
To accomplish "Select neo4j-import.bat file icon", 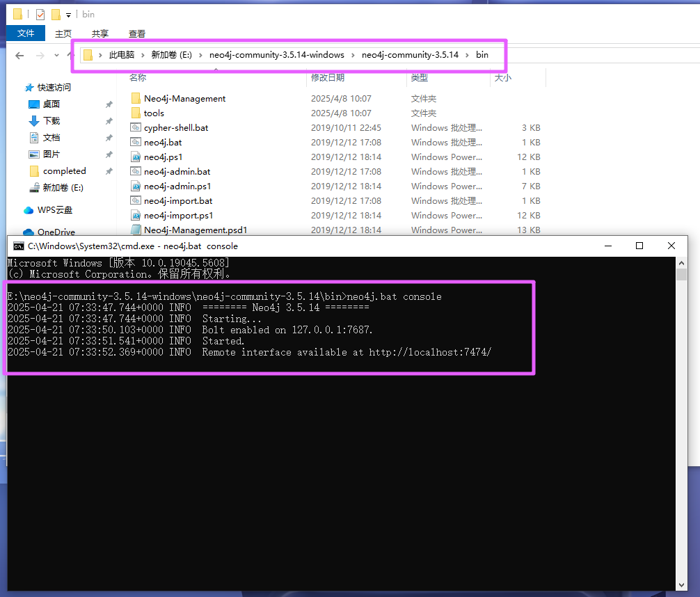I will [136, 200].
